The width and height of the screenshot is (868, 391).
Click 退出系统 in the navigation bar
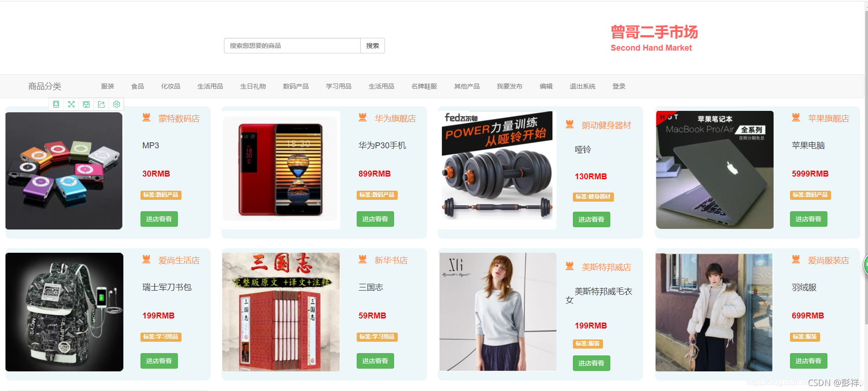pyautogui.click(x=582, y=86)
